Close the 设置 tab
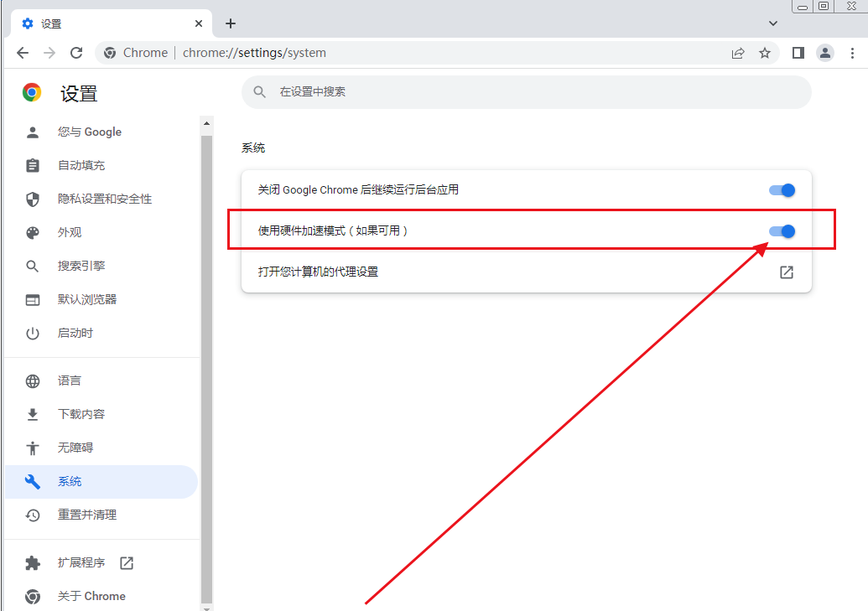This screenshot has width=868, height=611. point(199,23)
